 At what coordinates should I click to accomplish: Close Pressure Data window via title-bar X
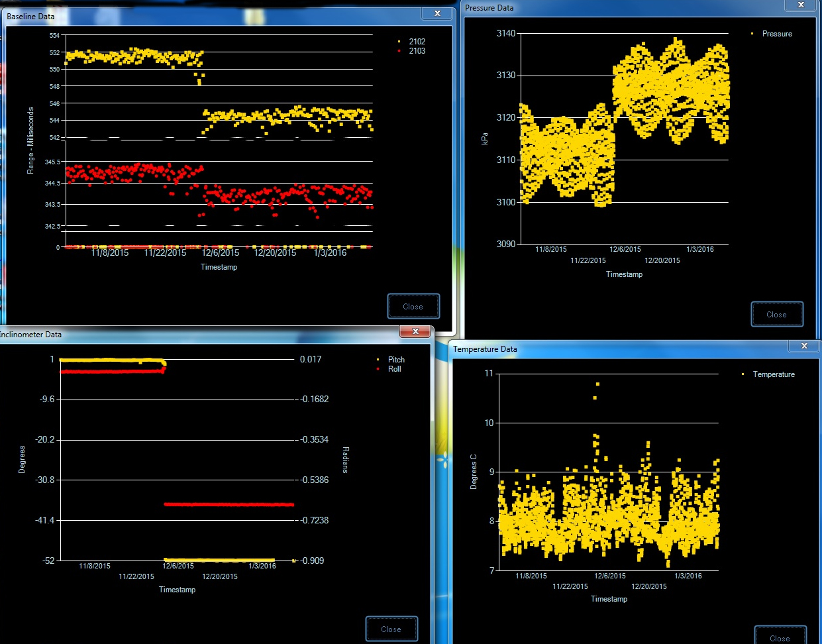800,5
